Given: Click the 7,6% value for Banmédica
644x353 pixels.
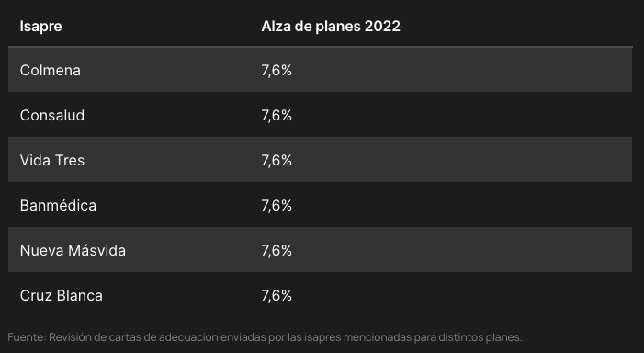Looking at the screenshot, I should pyautogui.click(x=277, y=206).
